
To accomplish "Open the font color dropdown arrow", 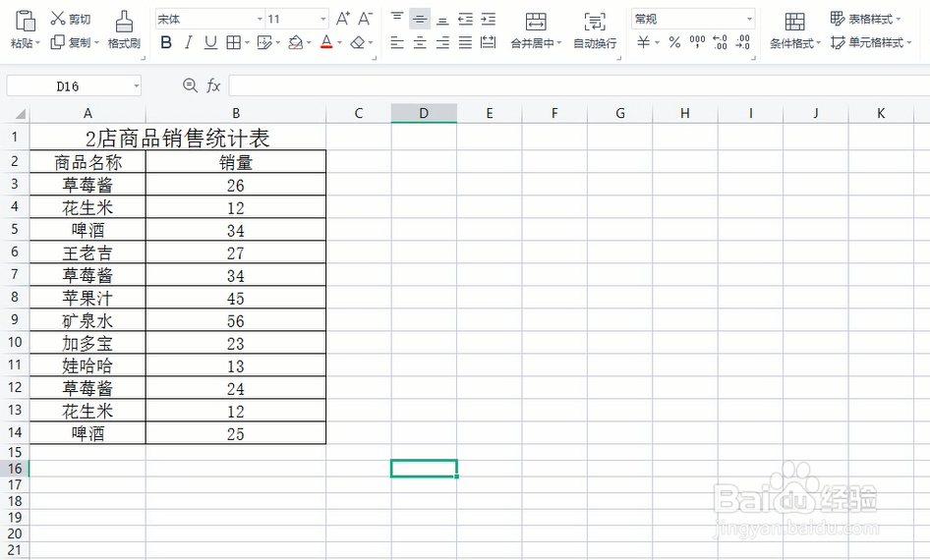I will point(339,42).
